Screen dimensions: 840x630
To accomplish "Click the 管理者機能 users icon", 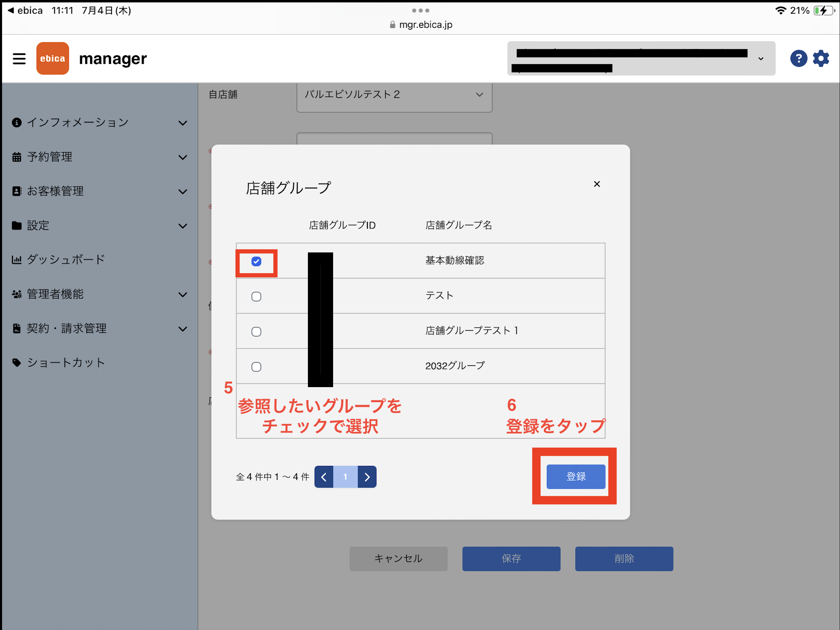I will point(16,294).
